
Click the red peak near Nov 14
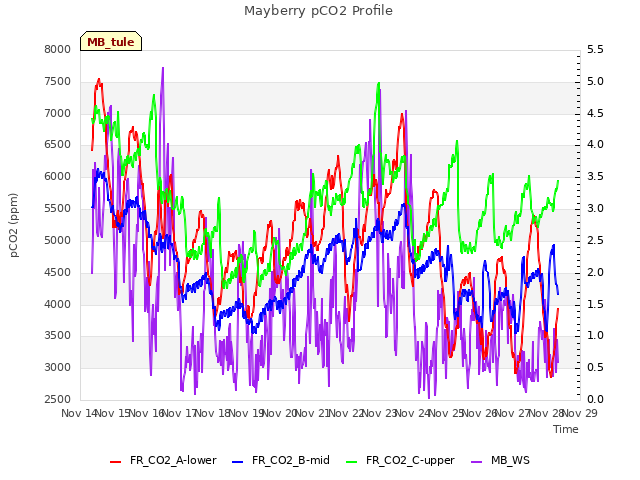coord(99,79)
